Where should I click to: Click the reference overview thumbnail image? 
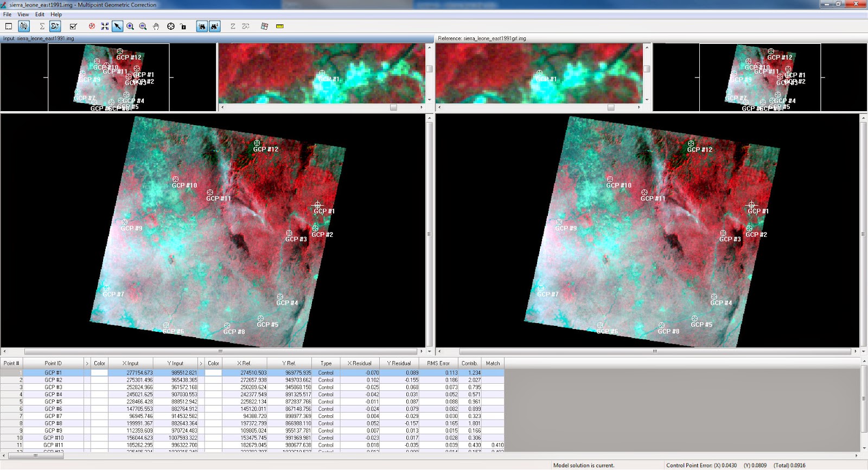pos(760,78)
